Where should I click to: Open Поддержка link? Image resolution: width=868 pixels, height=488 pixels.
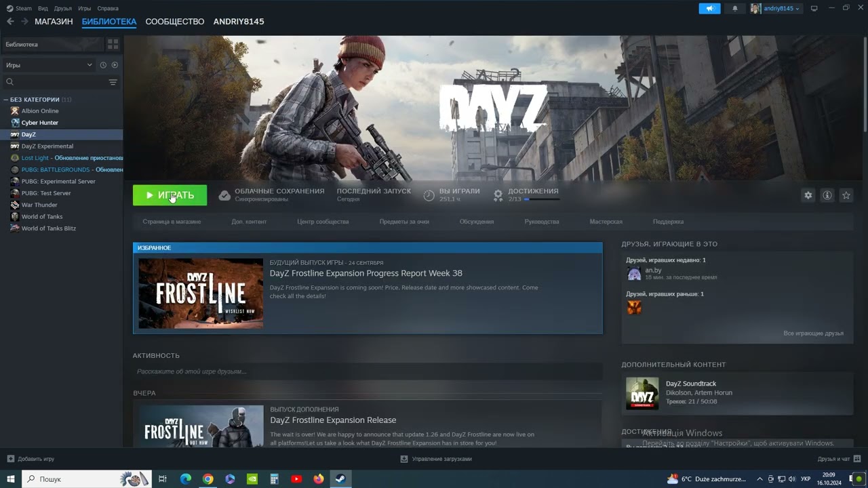coord(668,222)
